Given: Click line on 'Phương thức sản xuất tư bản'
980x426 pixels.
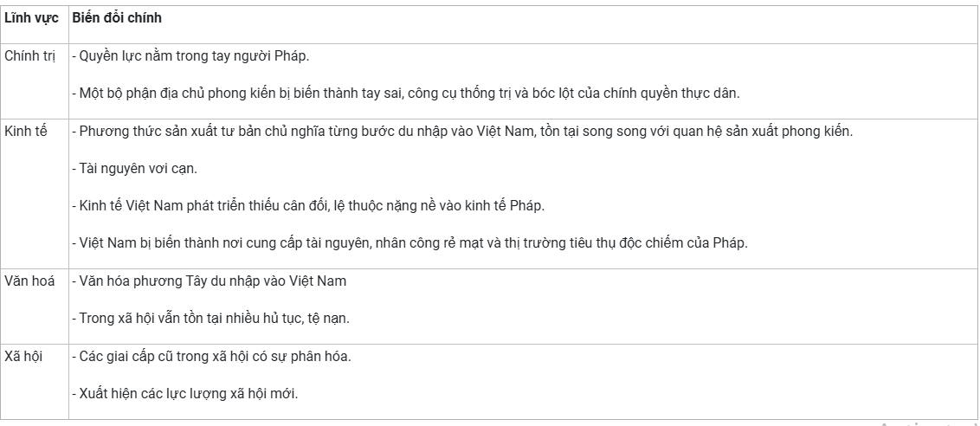Looking at the screenshot, I should [x=462, y=132].
